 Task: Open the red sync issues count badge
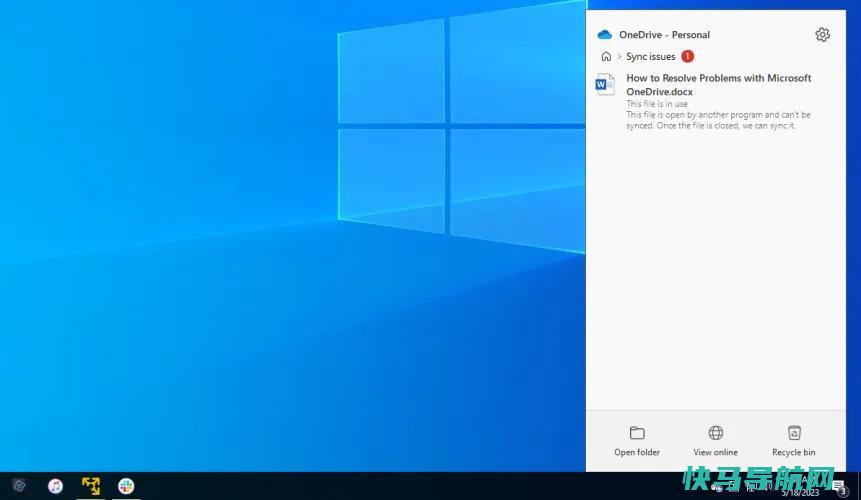687,56
